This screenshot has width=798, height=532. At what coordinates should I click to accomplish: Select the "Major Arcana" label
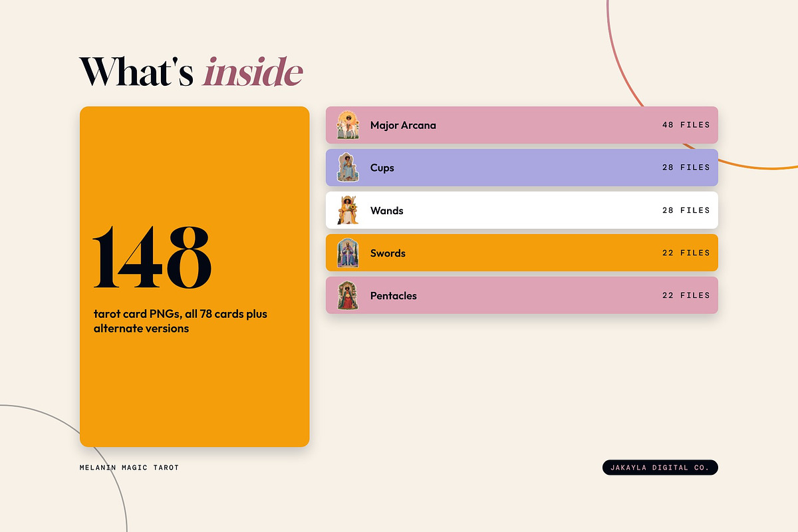[x=403, y=125]
